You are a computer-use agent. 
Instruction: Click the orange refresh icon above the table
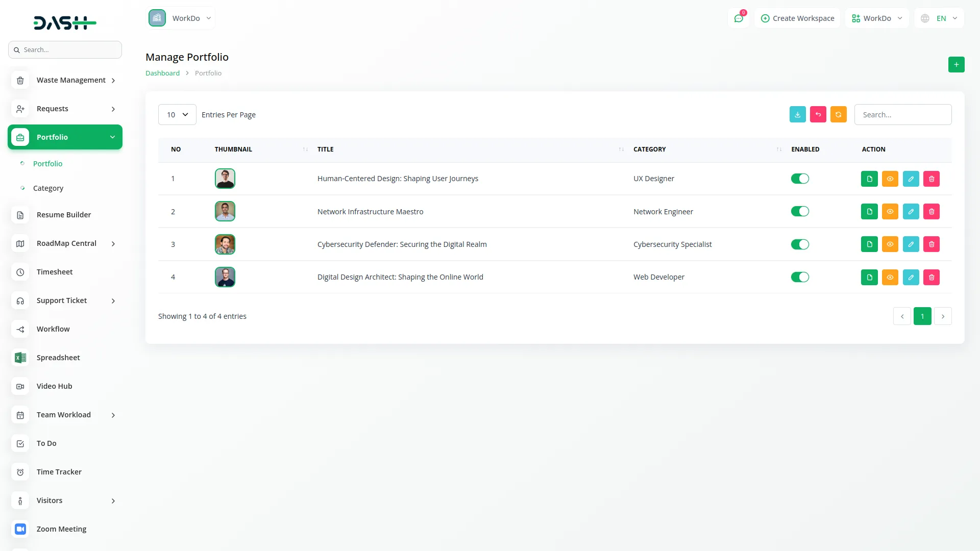[x=838, y=114]
